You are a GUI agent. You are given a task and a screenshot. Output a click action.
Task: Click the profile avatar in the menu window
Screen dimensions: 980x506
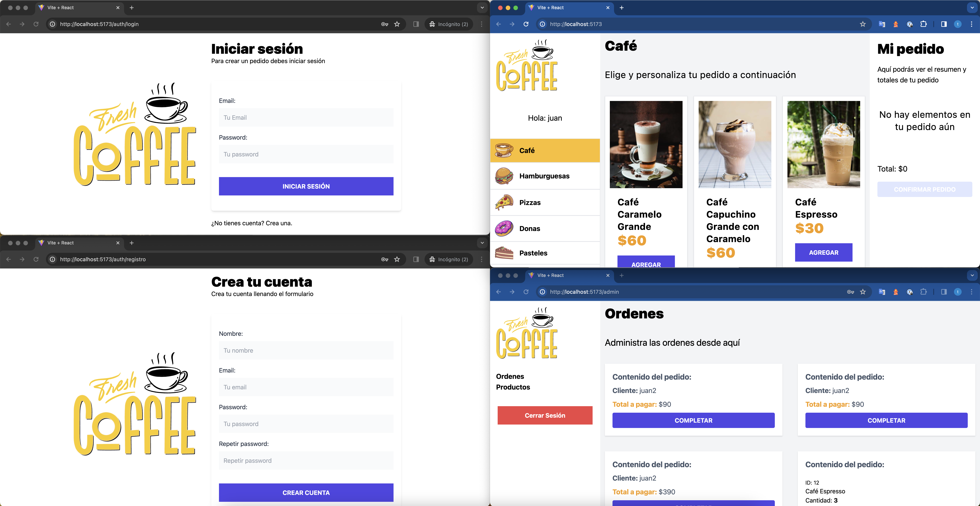click(958, 24)
